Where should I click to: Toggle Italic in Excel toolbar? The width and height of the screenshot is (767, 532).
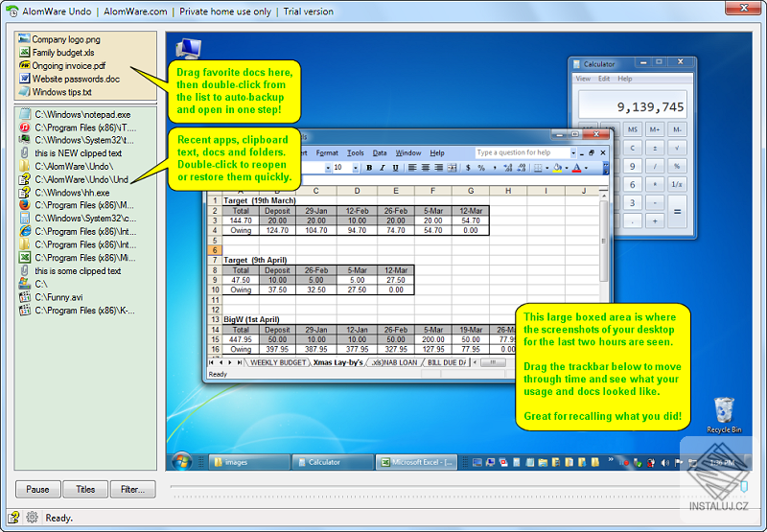click(382, 168)
